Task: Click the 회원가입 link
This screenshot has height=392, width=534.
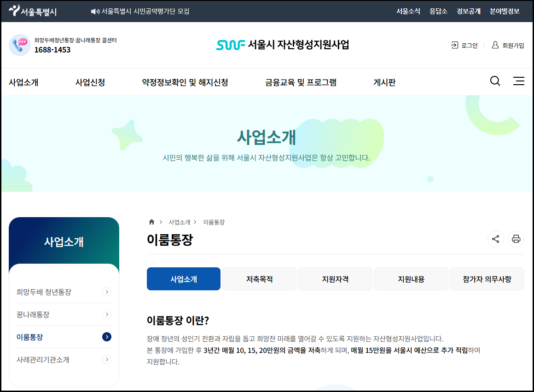Action: (513, 45)
